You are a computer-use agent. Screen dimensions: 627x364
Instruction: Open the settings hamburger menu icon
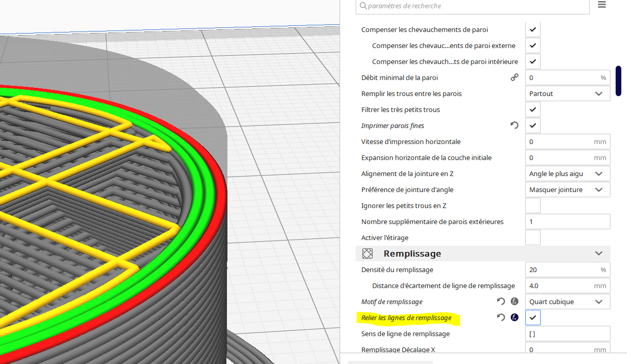pyautogui.click(x=602, y=5)
